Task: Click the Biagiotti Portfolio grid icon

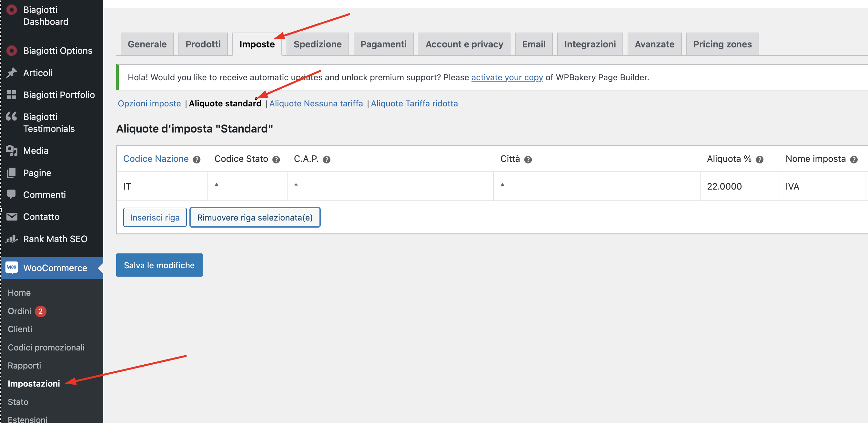Action: point(12,95)
